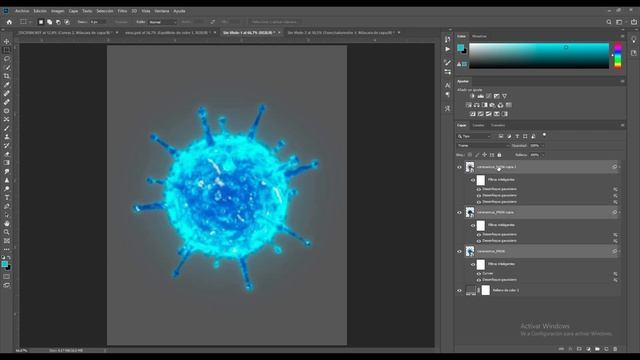Choose the Subtract from selection mode icon
The height and width of the screenshot is (360, 640).
coord(58,22)
